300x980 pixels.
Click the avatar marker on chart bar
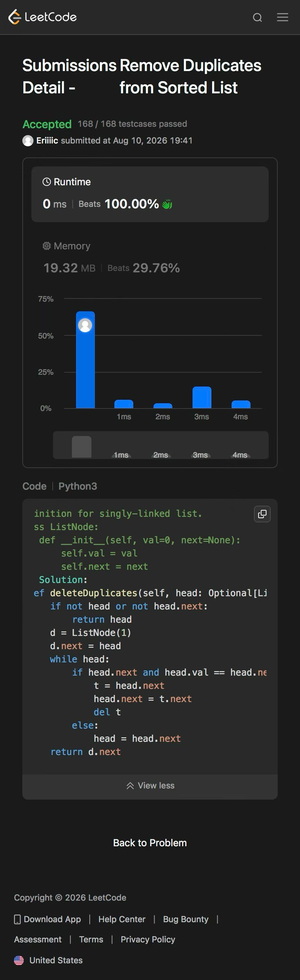tap(85, 325)
